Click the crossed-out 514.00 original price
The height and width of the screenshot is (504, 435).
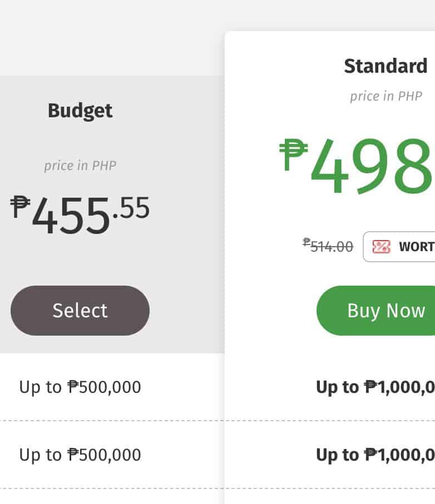[x=332, y=247]
